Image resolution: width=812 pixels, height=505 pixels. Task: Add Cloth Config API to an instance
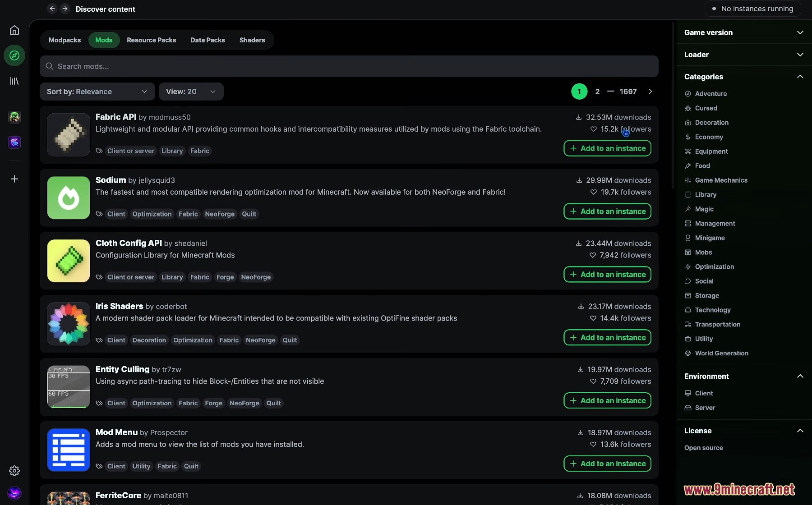[x=607, y=275]
